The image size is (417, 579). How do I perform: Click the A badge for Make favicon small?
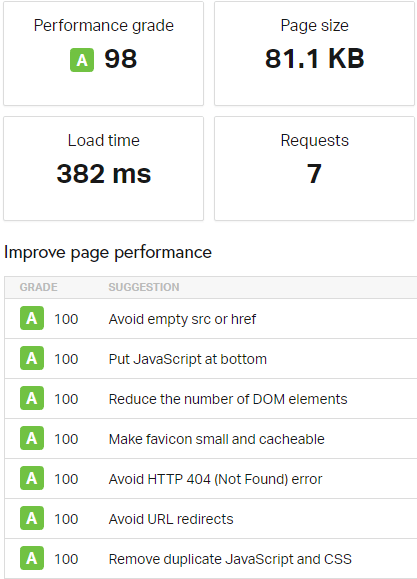point(32,438)
